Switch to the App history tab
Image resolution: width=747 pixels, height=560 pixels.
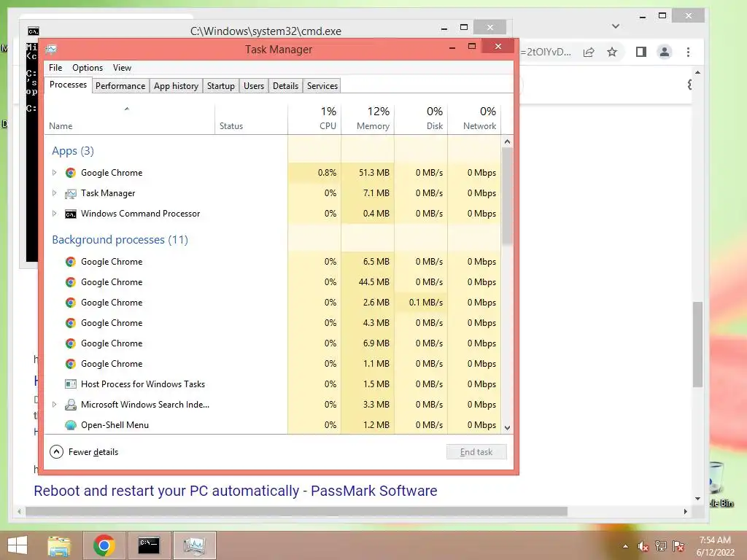pos(176,86)
